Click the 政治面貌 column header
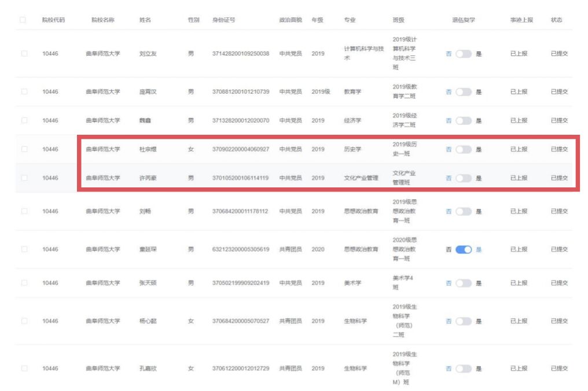 (x=291, y=20)
